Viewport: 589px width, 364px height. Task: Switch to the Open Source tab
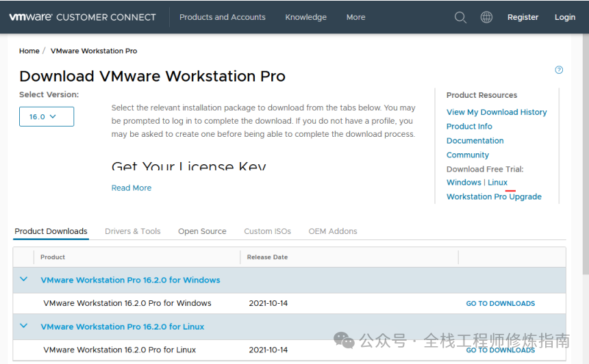(202, 231)
